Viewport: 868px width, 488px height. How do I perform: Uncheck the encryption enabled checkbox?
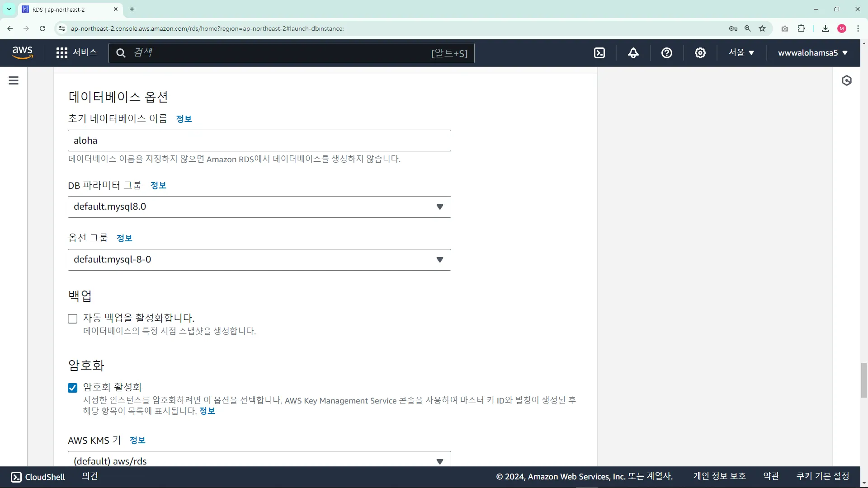pyautogui.click(x=72, y=388)
